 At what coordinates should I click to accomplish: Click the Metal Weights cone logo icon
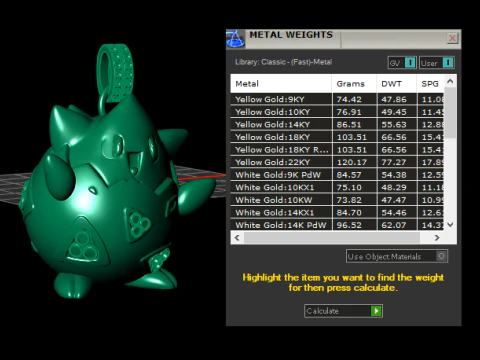click(x=235, y=39)
